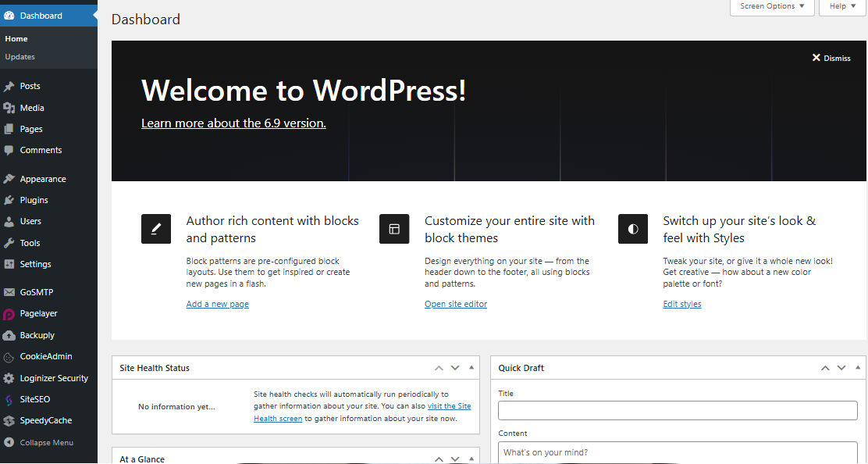The height and width of the screenshot is (464, 868).
Task: Collapse the admin sidebar menu
Action: (x=46, y=443)
